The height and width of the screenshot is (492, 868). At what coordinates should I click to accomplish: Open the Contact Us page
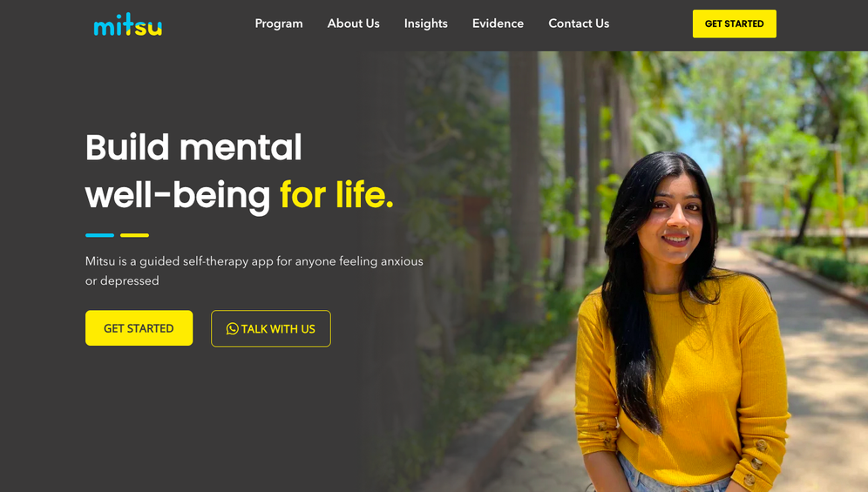point(579,24)
